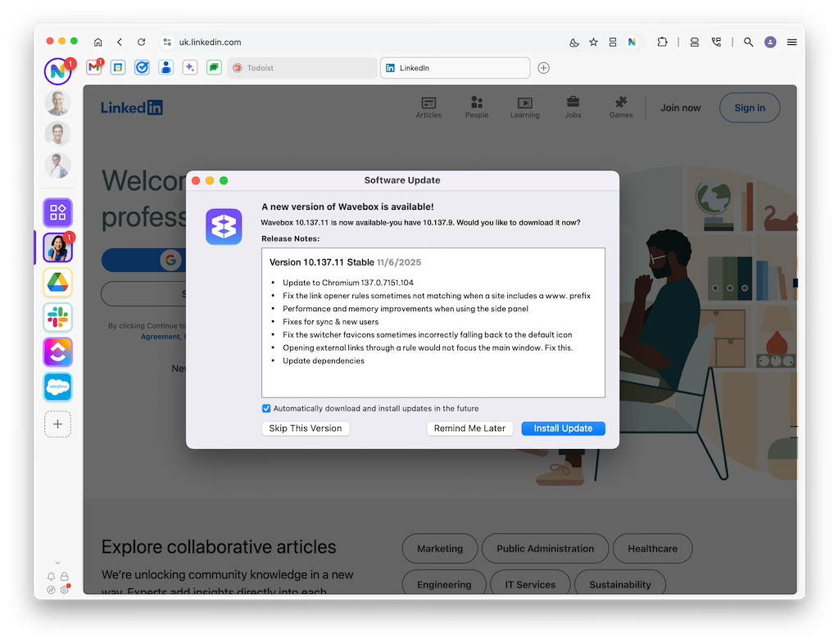This screenshot has width=839, height=644.
Task: Select the Public Administration topic pill
Action: click(x=545, y=549)
